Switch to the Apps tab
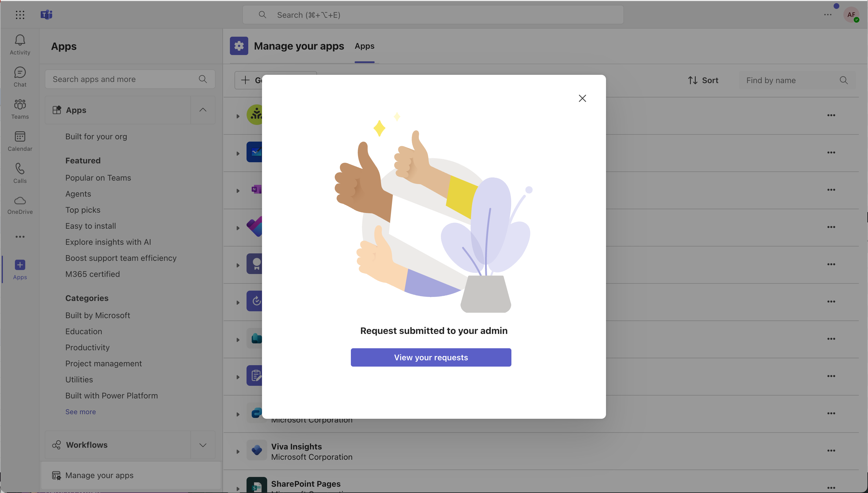This screenshot has width=868, height=493. [x=364, y=46]
